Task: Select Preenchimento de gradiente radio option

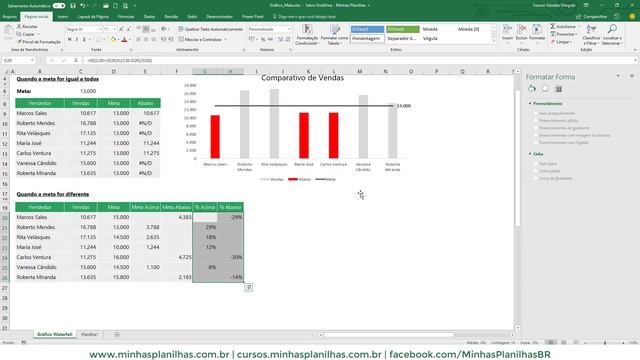Action: [536, 128]
